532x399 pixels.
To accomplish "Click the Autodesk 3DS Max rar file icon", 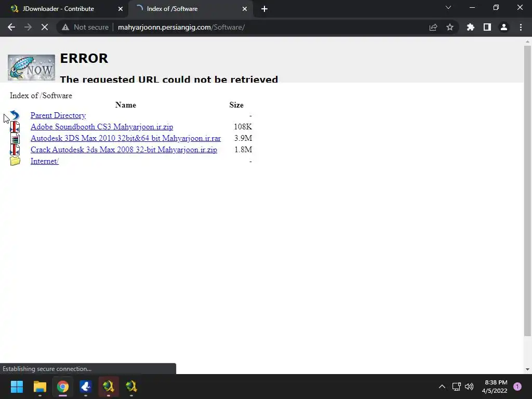I will pyautogui.click(x=15, y=138).
